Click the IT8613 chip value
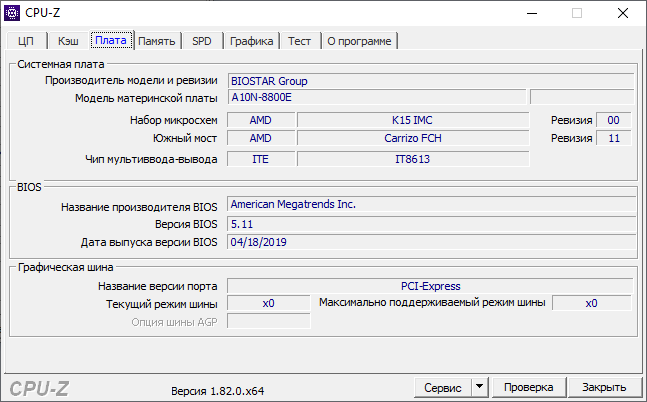Viewport: 647px width, 402px height. 413,159
